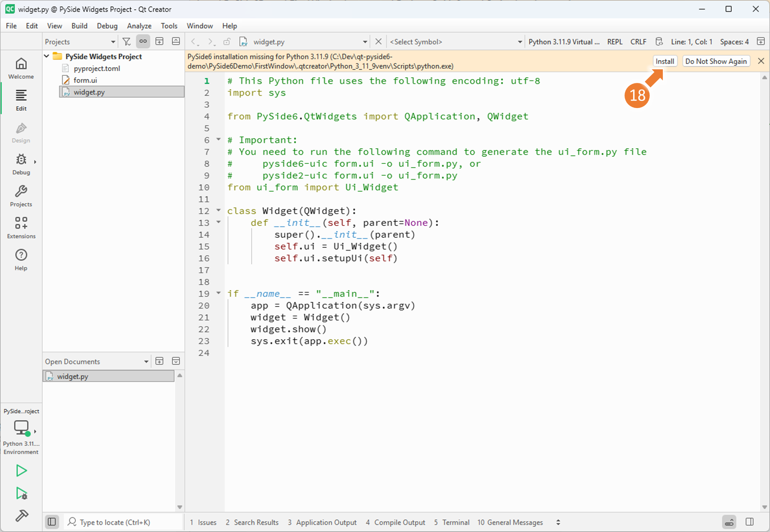Open the Extensions mode
This screenshot has width=770, height=532.
point(21,227)
